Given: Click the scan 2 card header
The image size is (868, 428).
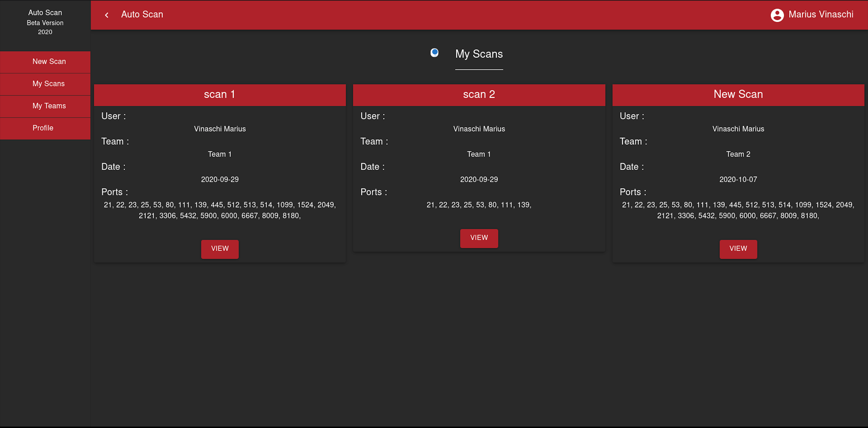Looking at the screenshot, I should pyautogui.click(x=479, y=95).
